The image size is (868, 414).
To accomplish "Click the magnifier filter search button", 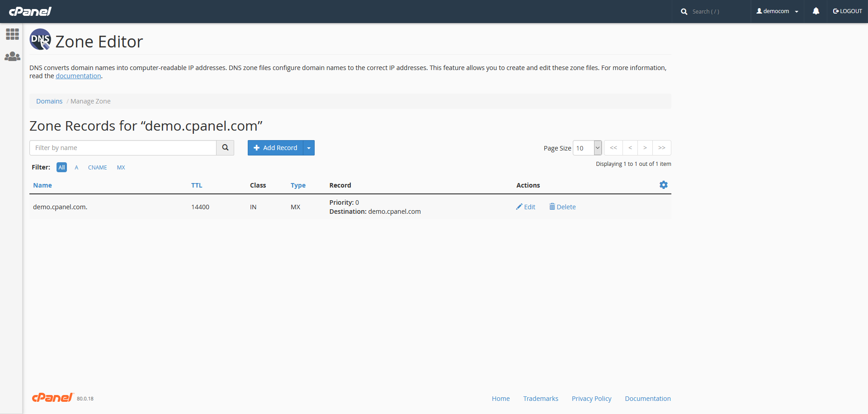I will coord(225,148).
